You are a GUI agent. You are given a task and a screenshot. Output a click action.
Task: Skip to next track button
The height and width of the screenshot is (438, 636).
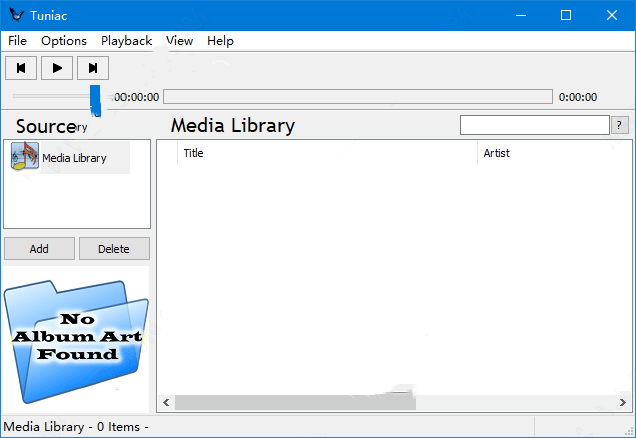(x=93, y=68)
